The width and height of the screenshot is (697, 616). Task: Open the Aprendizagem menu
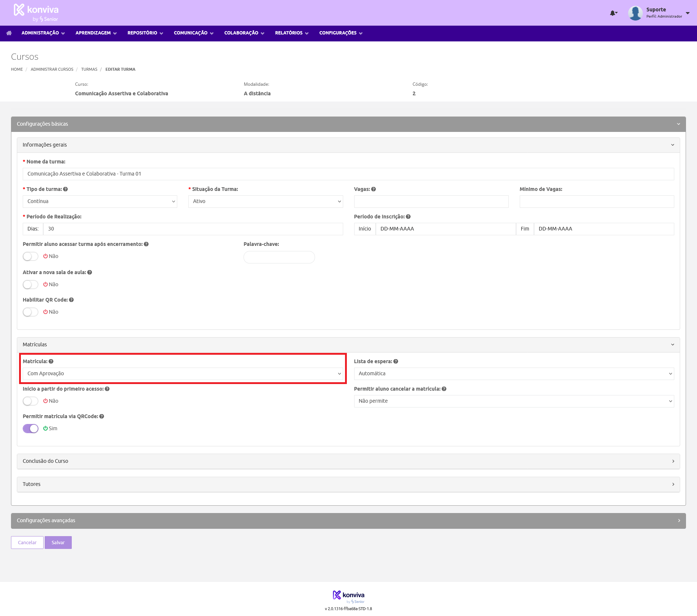pyautogui.click(x=96, y=33)
